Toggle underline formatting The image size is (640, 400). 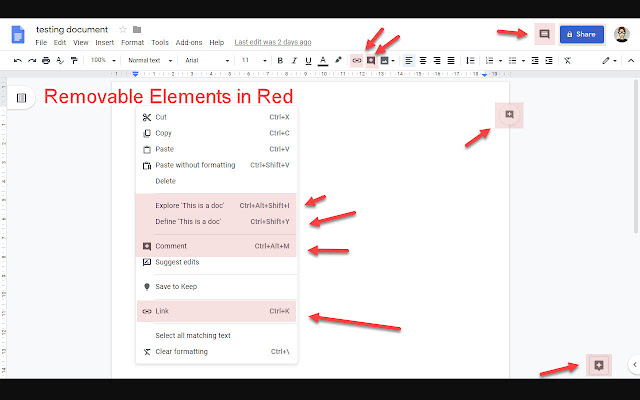pos(308,60)
